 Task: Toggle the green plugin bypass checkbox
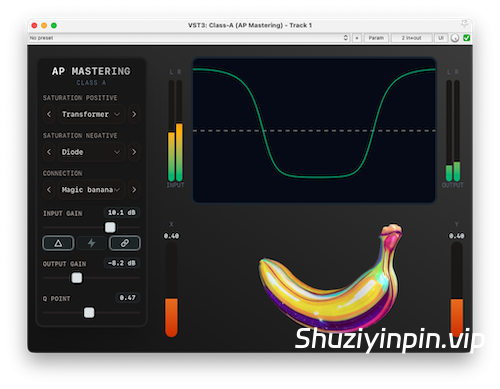467,38
